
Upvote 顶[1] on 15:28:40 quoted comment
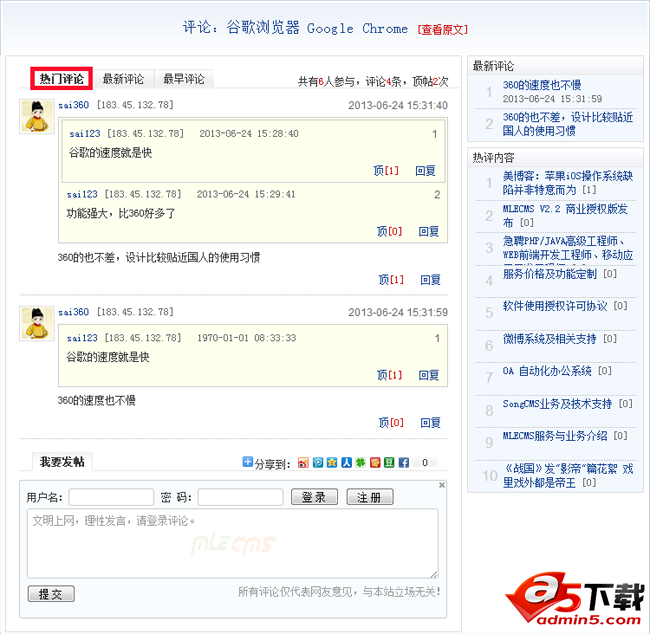pyautogui.click(x=386, y=170)
